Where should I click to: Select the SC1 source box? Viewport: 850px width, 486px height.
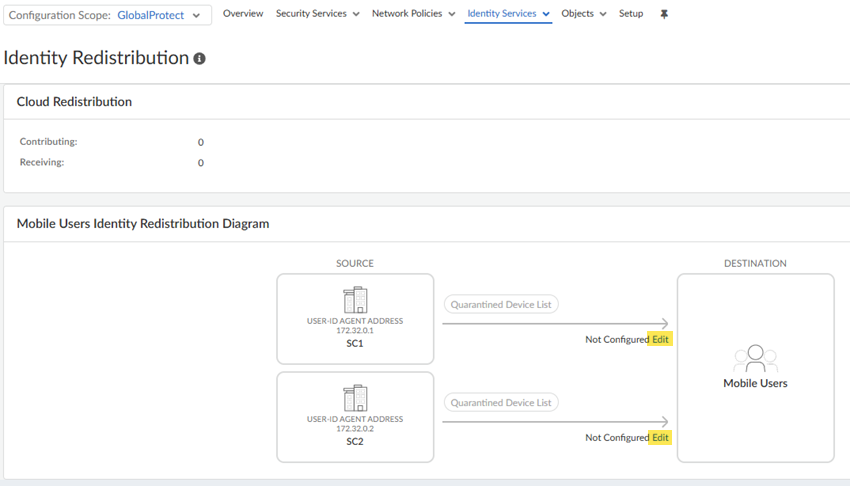[355, 319]
